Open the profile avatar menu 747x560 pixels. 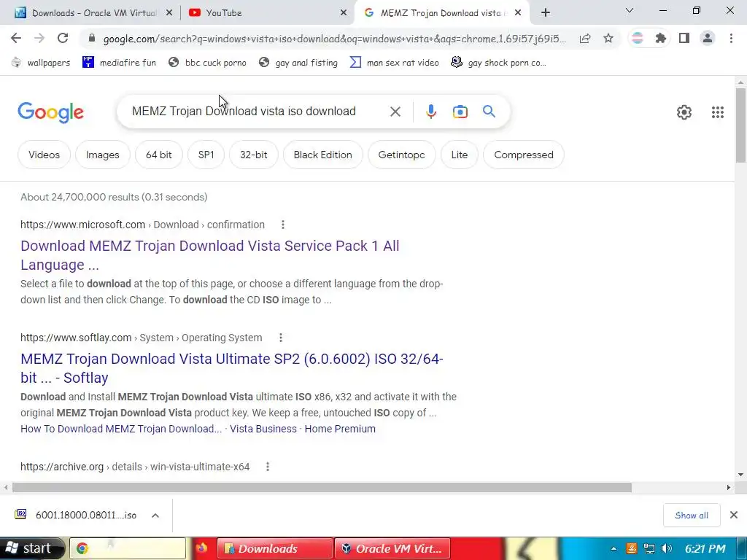(x=708, y=38)
